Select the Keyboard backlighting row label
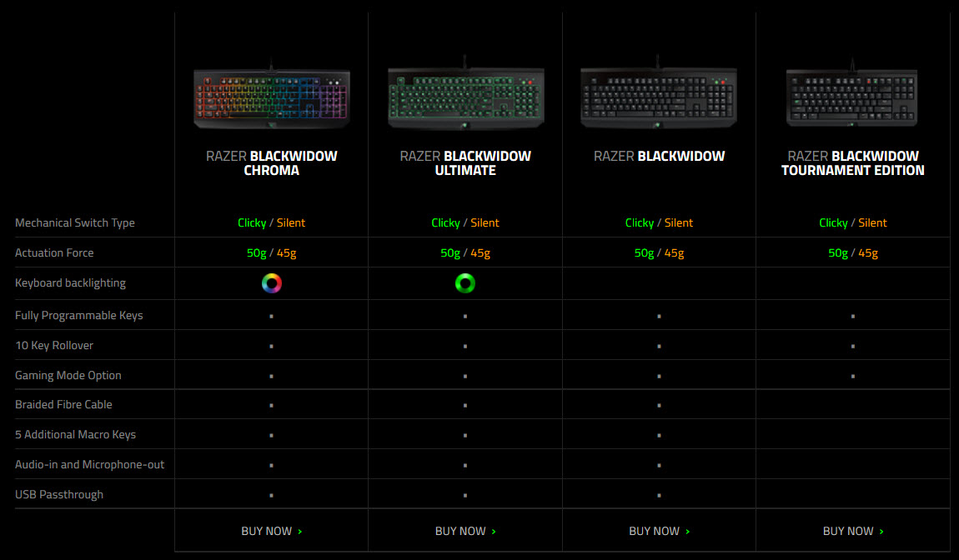 (x=70, y=283)
